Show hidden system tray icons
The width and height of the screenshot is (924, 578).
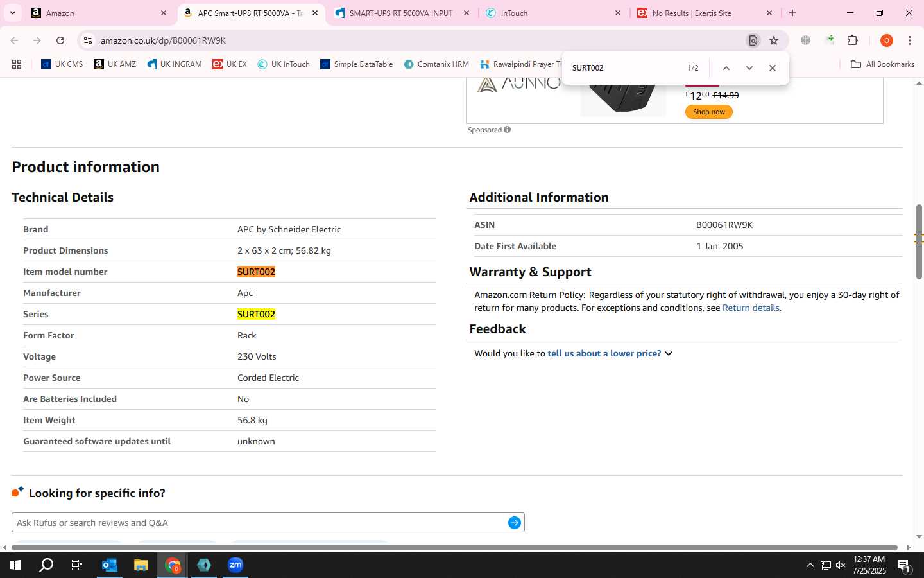[810, 566]
